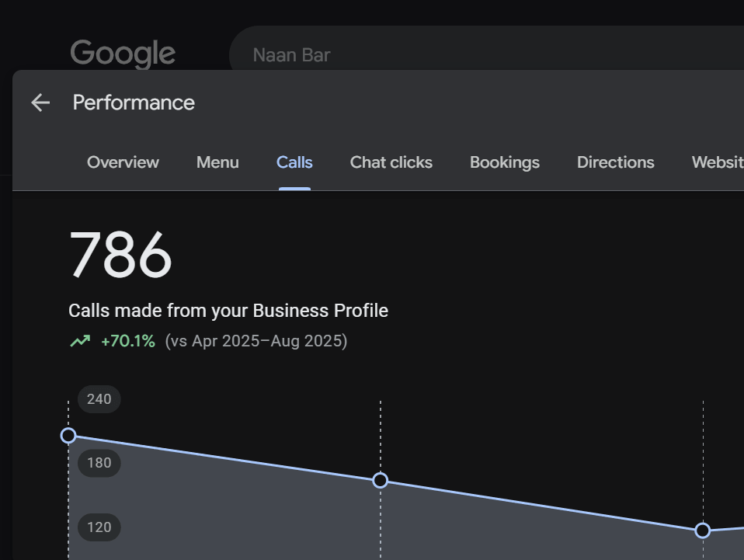This screenshot has width=744, height=560.
Task: Click the +70.1% change value
Action: tap(128, 341)
